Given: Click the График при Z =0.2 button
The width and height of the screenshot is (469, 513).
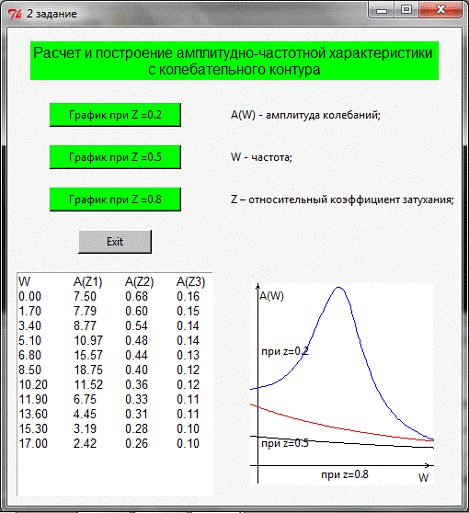Looking at the screenshot, I should (115, 115).
